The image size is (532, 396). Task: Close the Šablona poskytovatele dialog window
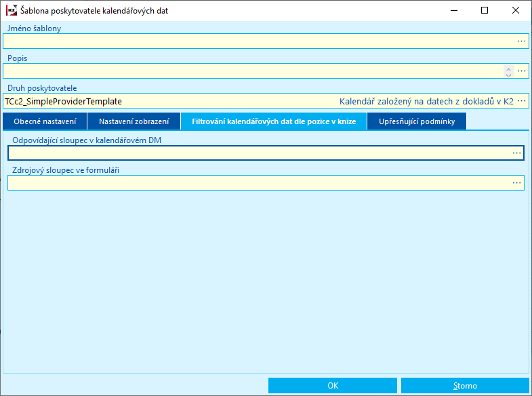point(515,11)
